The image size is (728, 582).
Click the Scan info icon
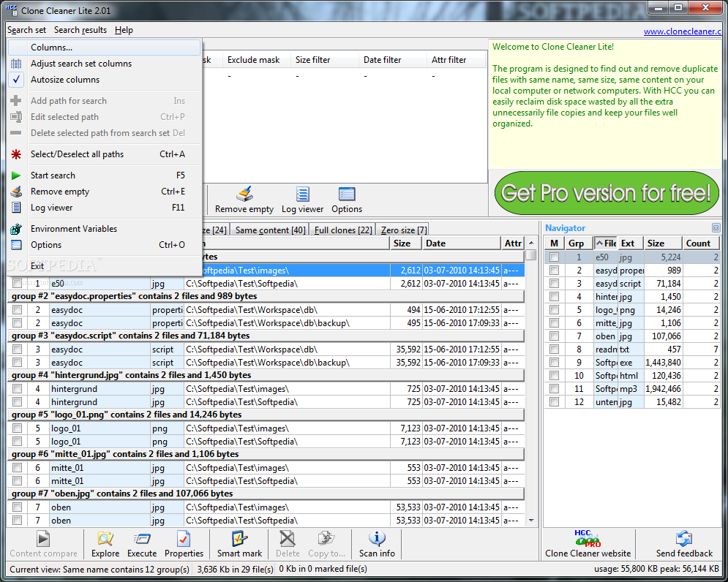[x=377, y=538]
